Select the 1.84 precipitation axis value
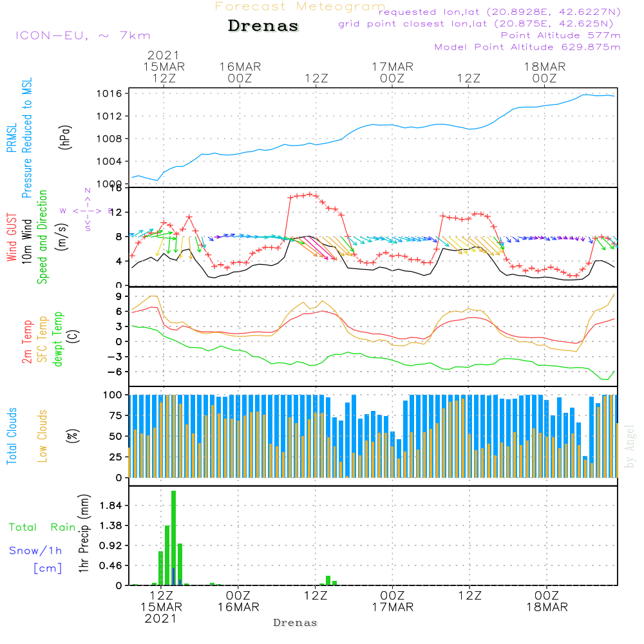The width and height of the screenshot is (644, 644). pos(111,506)
